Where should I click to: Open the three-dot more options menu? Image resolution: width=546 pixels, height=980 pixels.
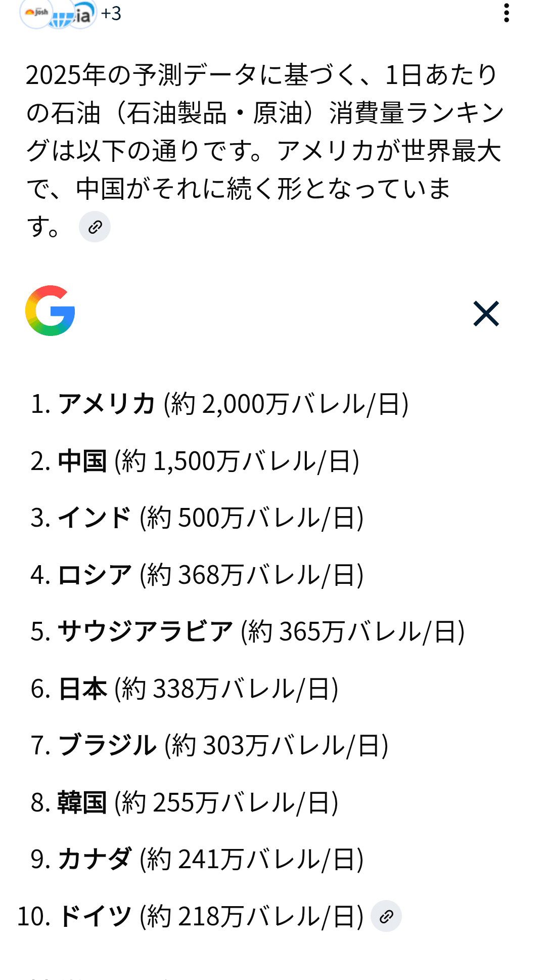click(506, 13)
